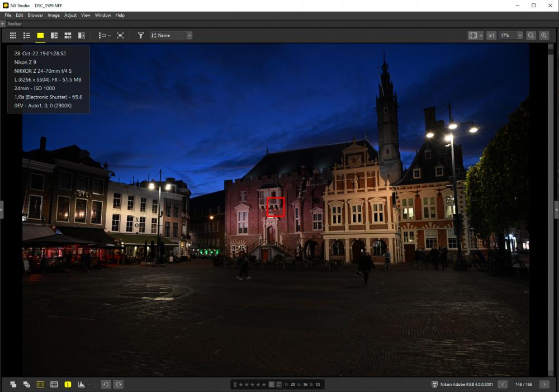Viewport: 559px width, 392px height.
Task: Zoom out with magnifier minus icon
Action: (531, 35)
